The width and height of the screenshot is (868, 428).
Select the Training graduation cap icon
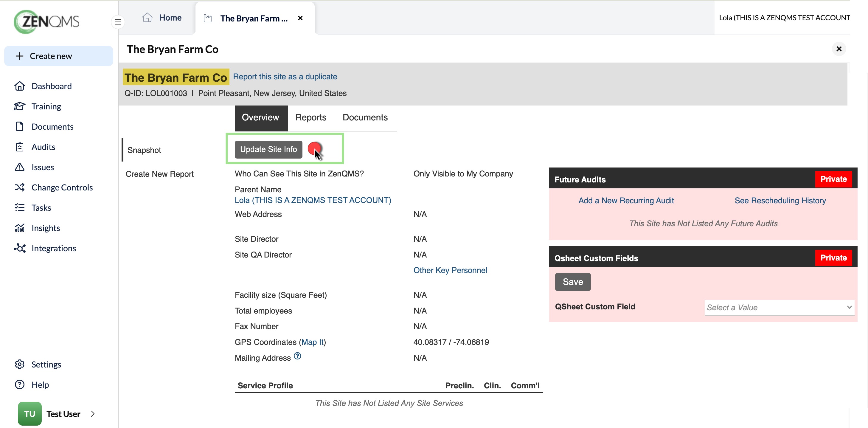20,106
